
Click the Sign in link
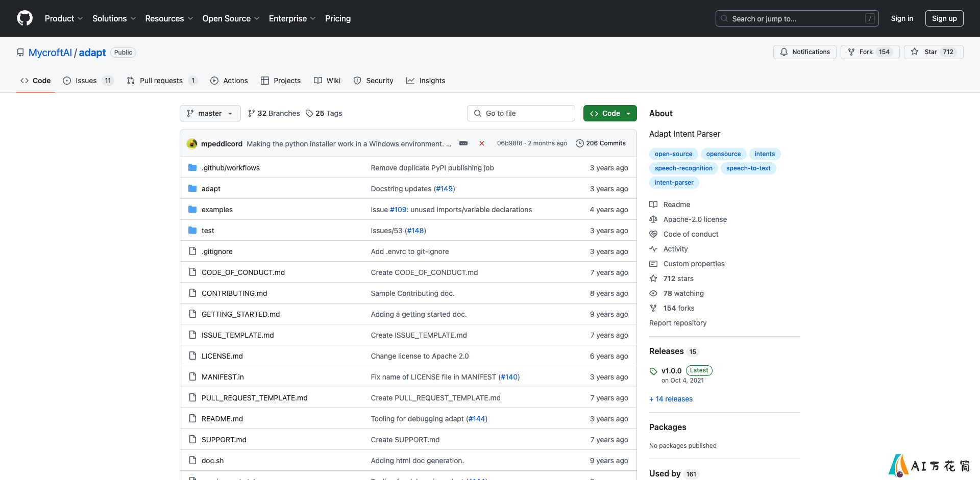tap(902, 18)
